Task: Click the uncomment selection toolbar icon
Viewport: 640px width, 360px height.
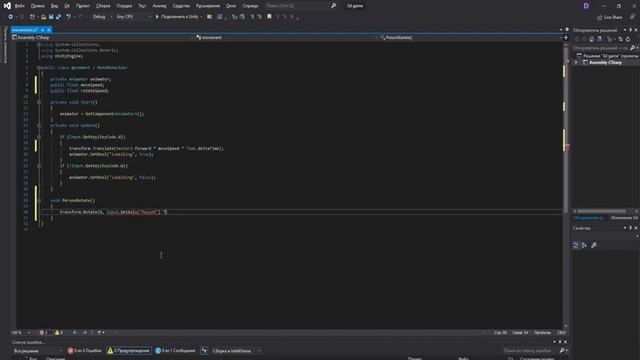Action: [x=260, y=17]
